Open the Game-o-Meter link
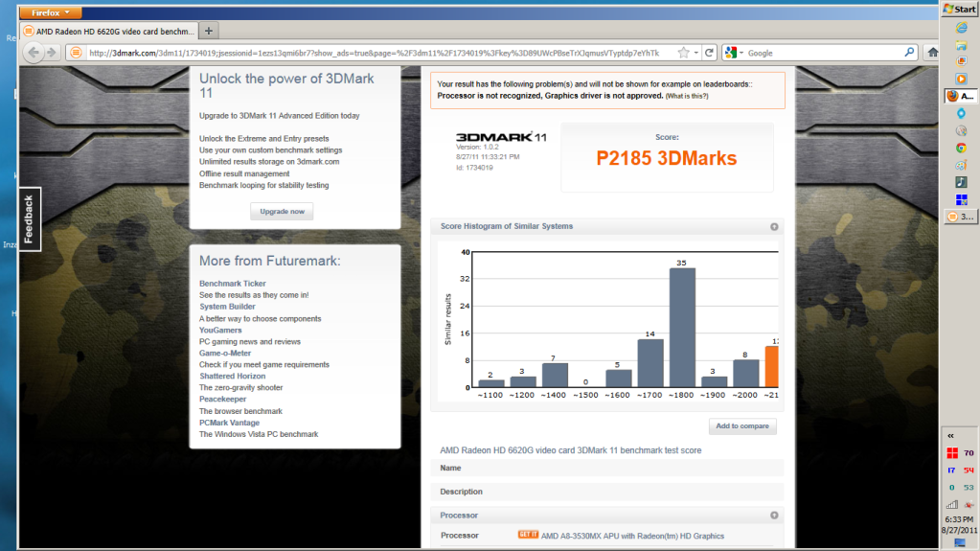 [225, 353]
